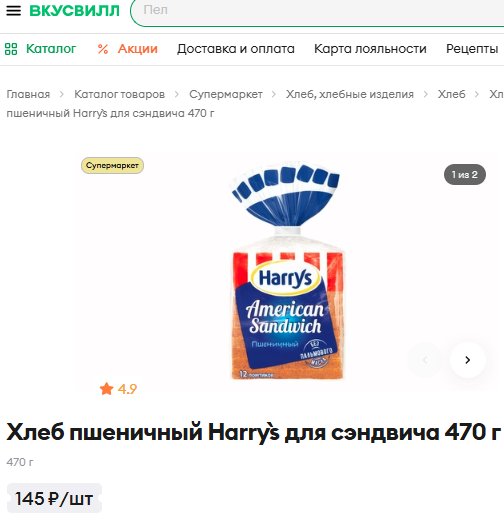Open Каталог товаров breadcrumb
Image resolution: width=504 pixels, height=528 pixels.
coord(120,94)
